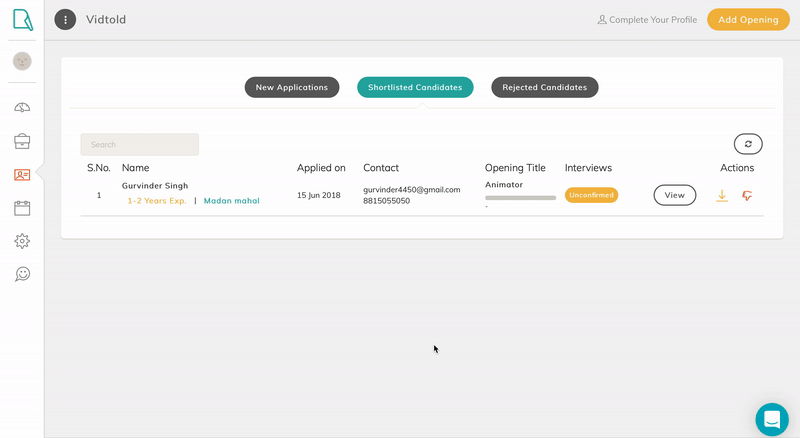Open the three-dot menu beside Vidtold
The height and width of the screenshot is (438, 800).
[65, 19]
